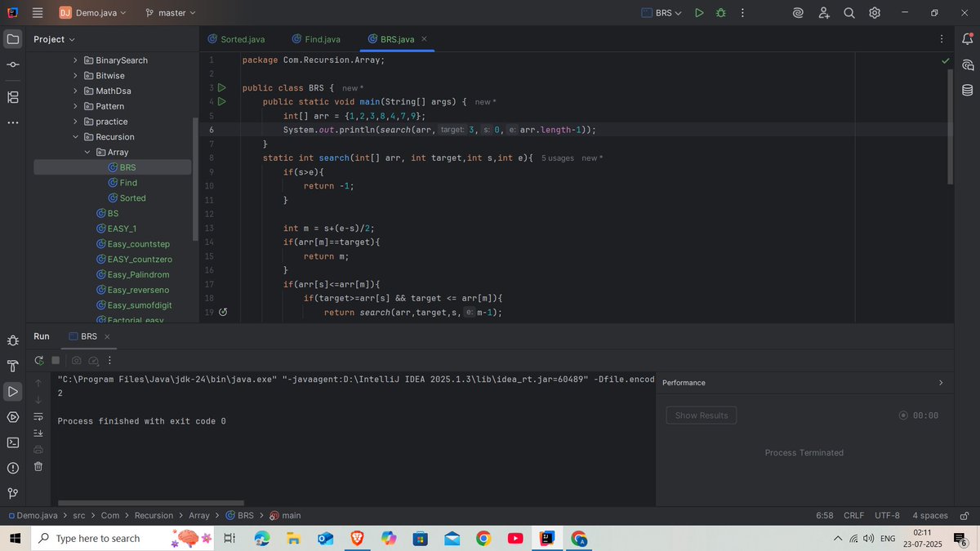Expand the BinarySearch folder
The width and height of the screenshot is (980, 551).
click(x=76, y=60)
